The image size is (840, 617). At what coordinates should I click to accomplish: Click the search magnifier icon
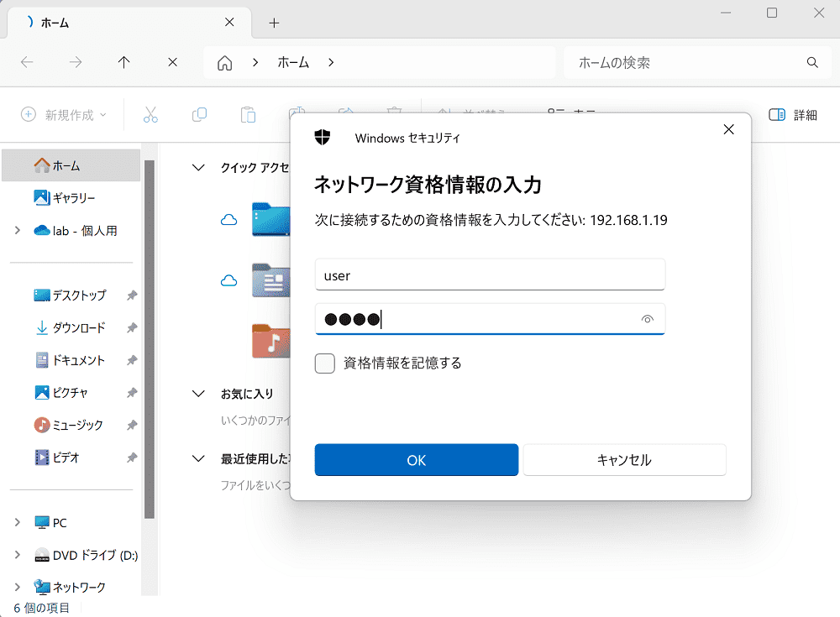point(812,63)
